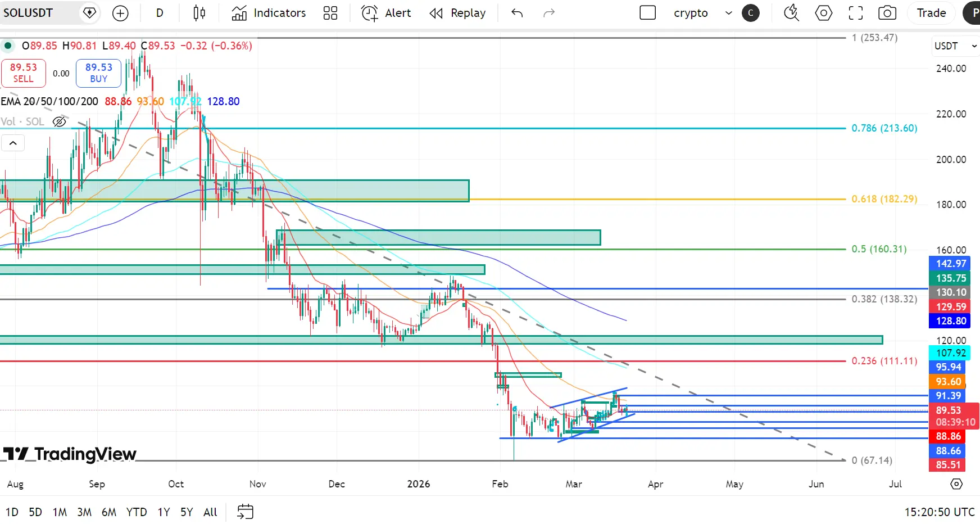Click the diamond icon beside SOLUSDT
This screenshot has height=524, width=980.
89,13
